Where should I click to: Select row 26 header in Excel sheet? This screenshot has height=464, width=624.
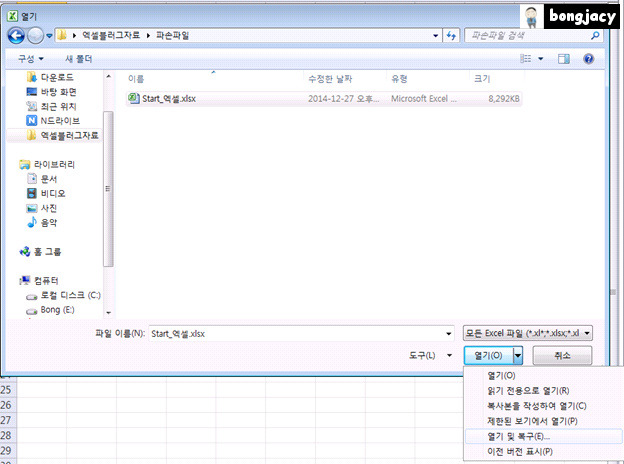pyautogui.click(x=8, y=405)
